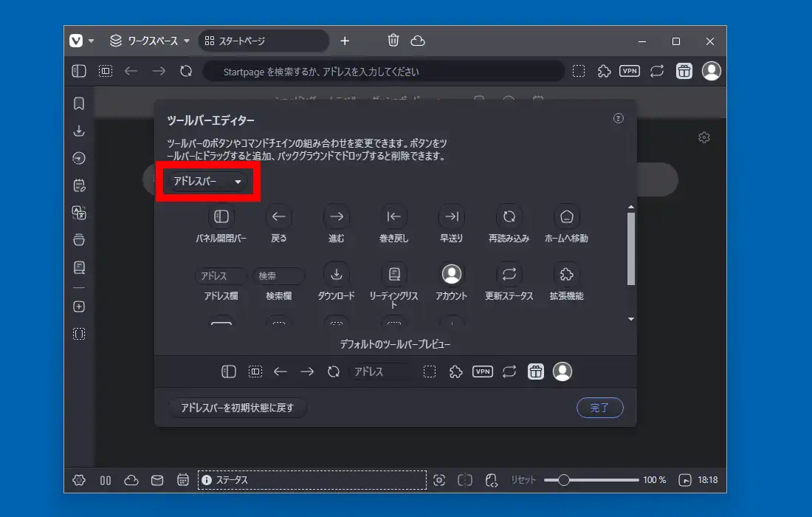The width and height of the screenshot is (812, 517).
Task: Select the アカウント component
Action: 451,282
